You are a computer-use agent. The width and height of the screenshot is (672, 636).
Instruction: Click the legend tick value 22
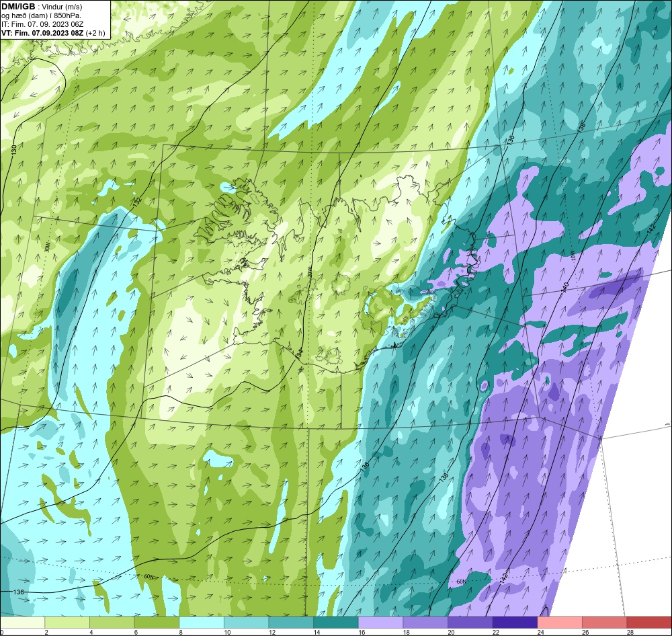pos(496,632)
